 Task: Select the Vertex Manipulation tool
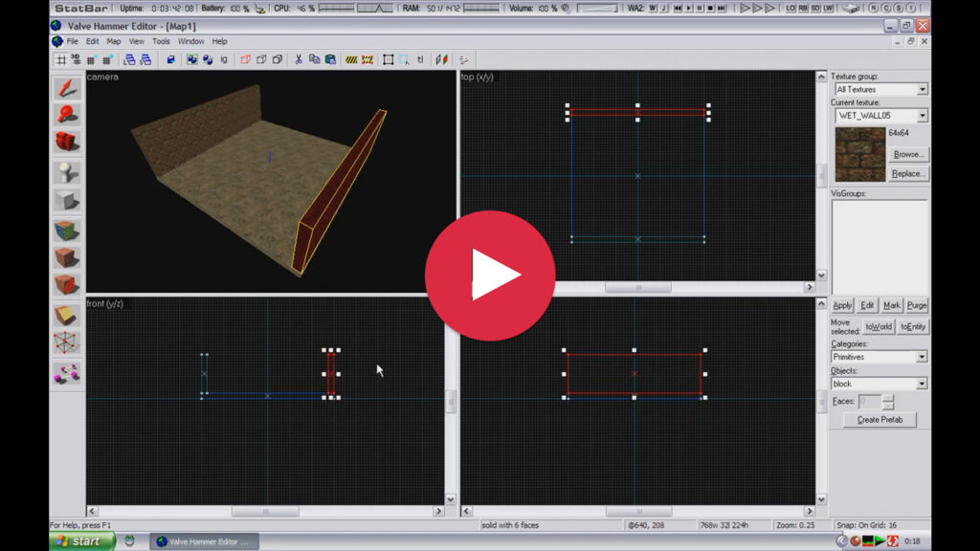pos(67,342)
